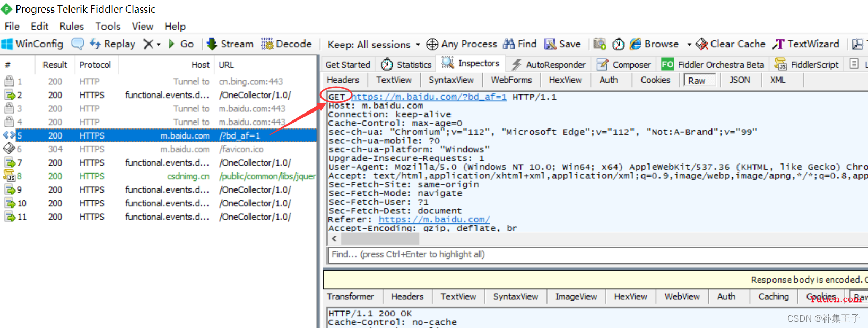
Task: Toggle Stream mode in the toolbar
Action: (x=230, y=44)
